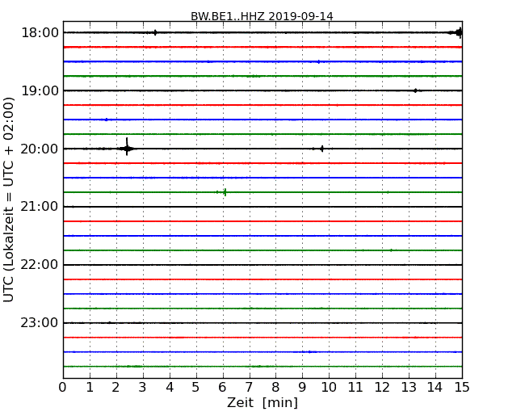
Task: Click x-axis tick label 13
Action: pyautogui.click(x=409, y=388)
